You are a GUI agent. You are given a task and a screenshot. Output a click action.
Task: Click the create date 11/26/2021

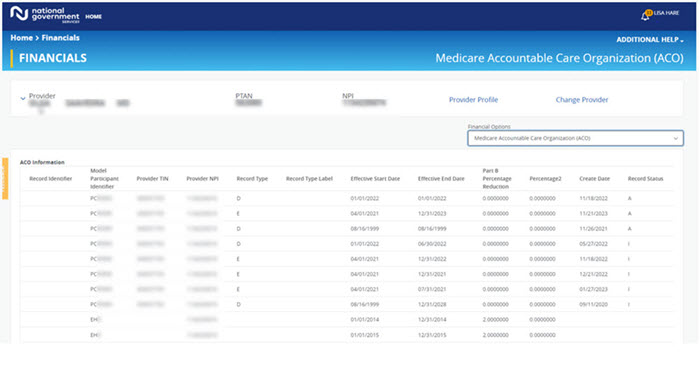pyautogui.click(x=593, y=229)
